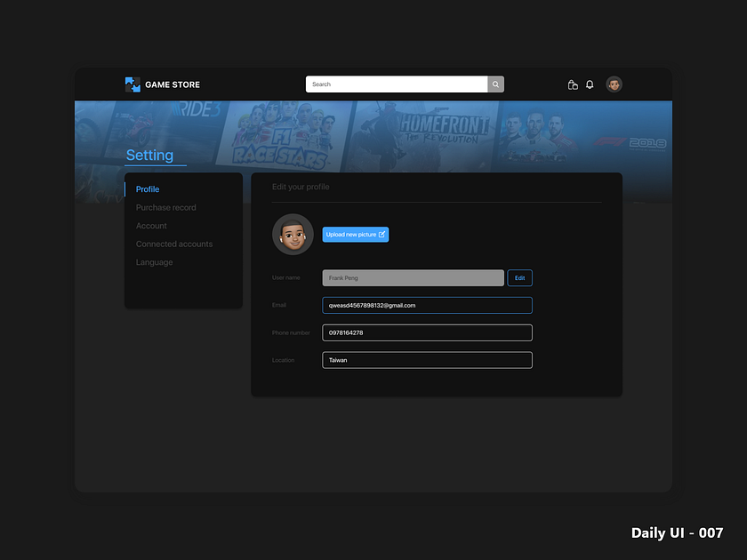Click inside the search bar
The height and width of the screenshot is (560, 747).
pos(396,84)
